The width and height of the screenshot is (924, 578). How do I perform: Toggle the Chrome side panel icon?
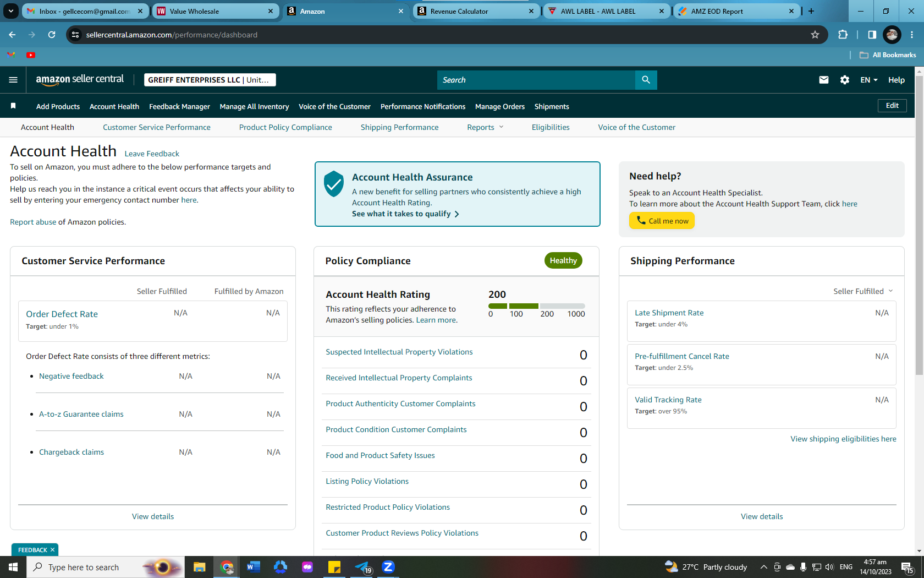872,35
